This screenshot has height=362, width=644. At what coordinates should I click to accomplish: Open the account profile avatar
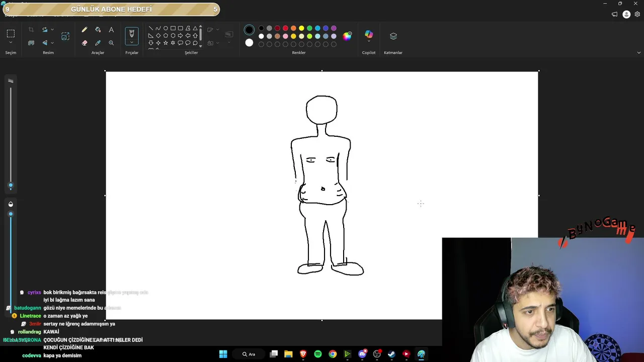(626, 14)
